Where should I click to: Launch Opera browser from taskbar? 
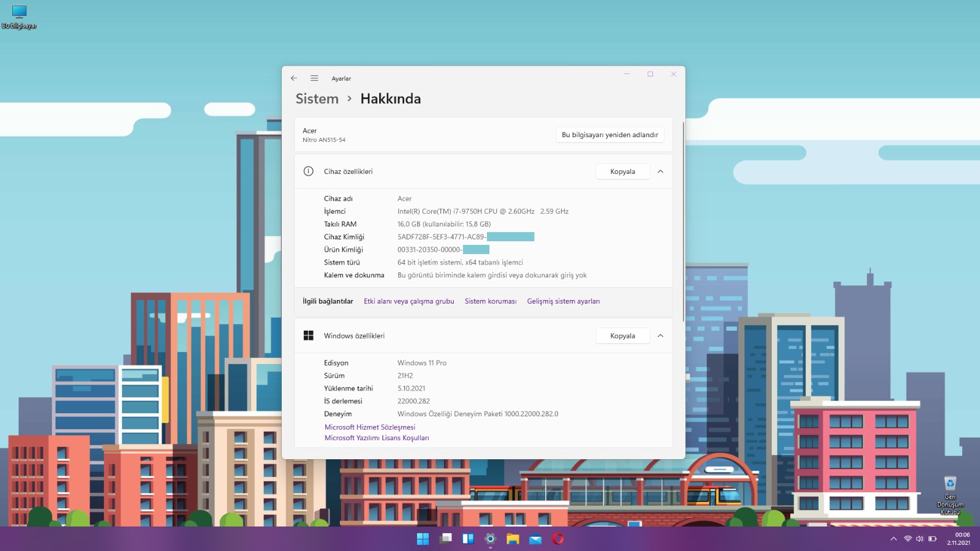point(557,539)
